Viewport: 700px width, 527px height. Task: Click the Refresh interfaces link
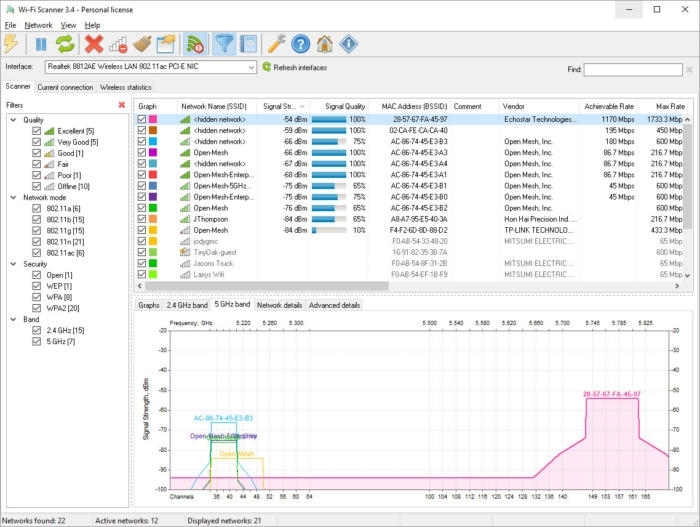[300, 67]
